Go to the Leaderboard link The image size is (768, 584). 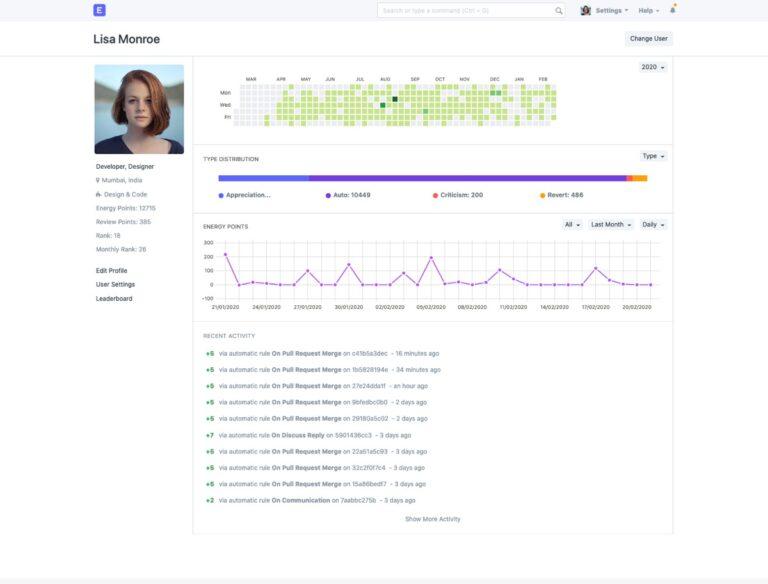(114, 298)
